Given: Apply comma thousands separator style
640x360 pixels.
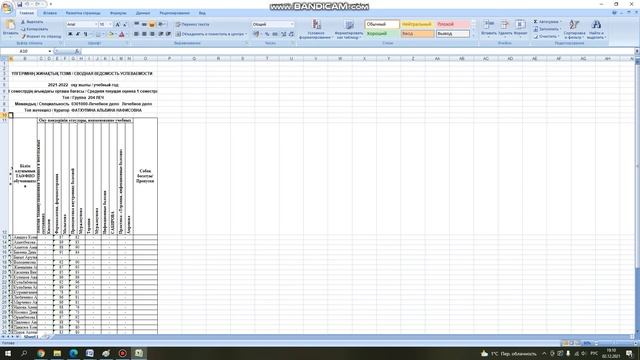Looking at the screenshot, I should point(275,34).
